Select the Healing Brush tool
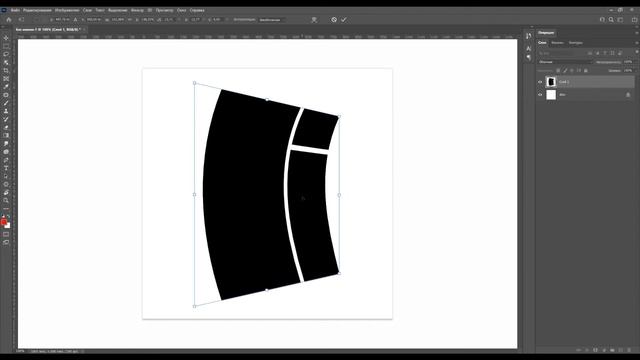This screenshot has width=640, height=360. coord(6,95)
